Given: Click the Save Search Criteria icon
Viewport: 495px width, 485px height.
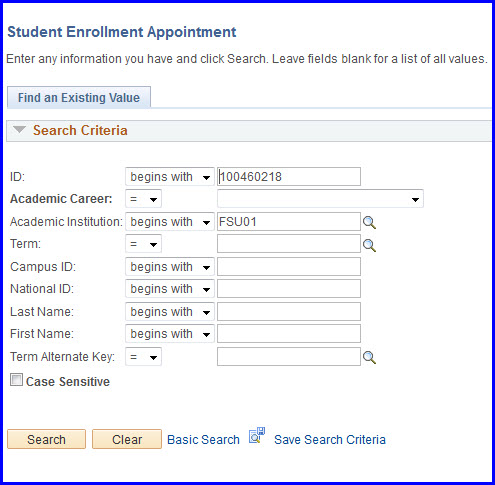Looking at the screenshot, I should [x=257, y=436].
